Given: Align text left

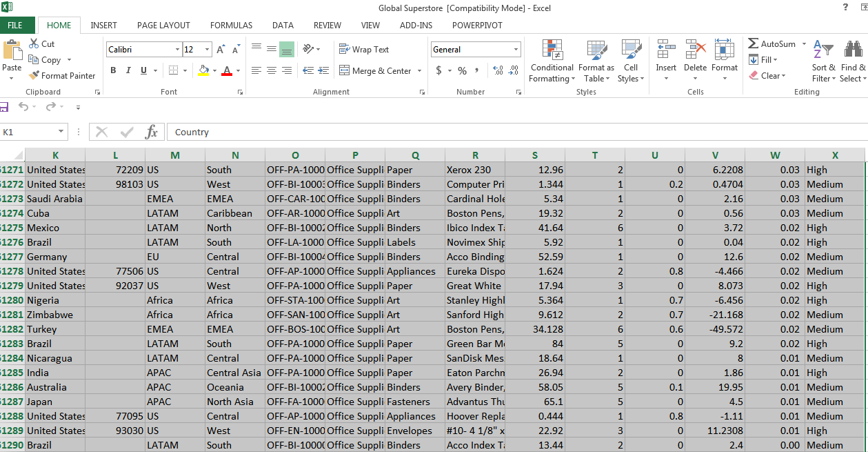Looking at the screenshot, I should point(256,70).
